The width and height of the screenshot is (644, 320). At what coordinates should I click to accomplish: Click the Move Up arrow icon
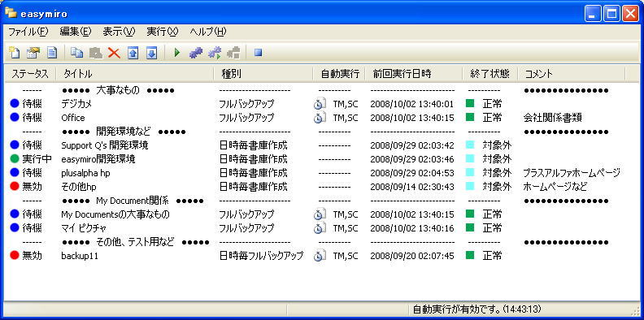coord(133,53)
